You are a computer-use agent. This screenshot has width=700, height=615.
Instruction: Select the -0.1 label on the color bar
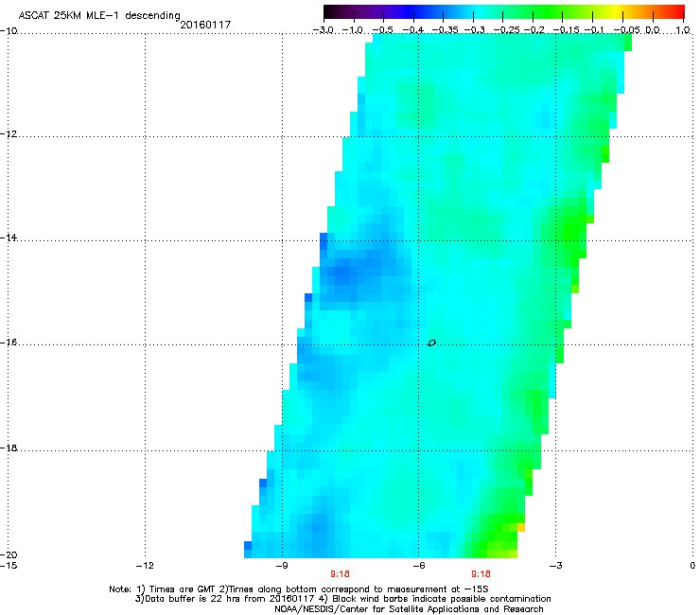pyautogui.click(x=594, y=30)
